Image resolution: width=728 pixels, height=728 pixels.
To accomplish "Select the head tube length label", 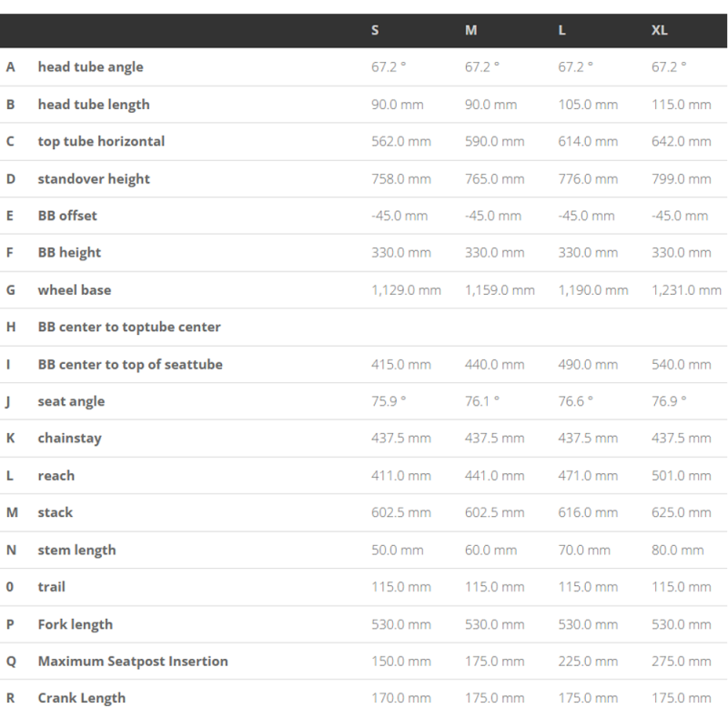I will pos(94,105).
